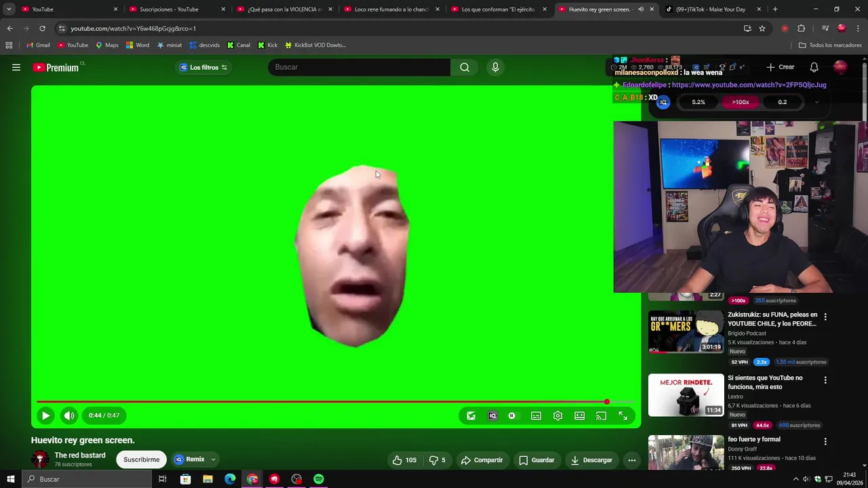Open Los filtros filter options
This screenshot has width=868, height=488.
tap(203, 67)
